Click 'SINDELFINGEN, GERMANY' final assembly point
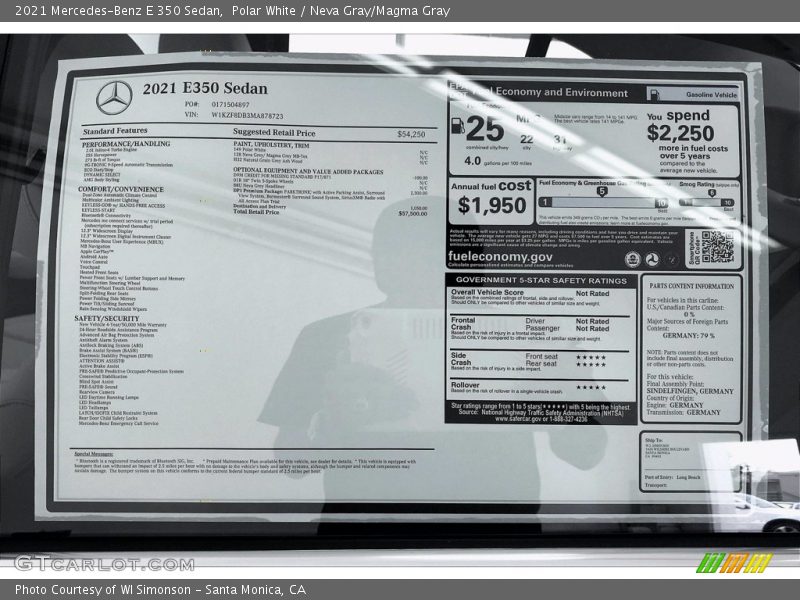Image resolution: width=800 pixels, height=600 pixels. pos(690,391)
